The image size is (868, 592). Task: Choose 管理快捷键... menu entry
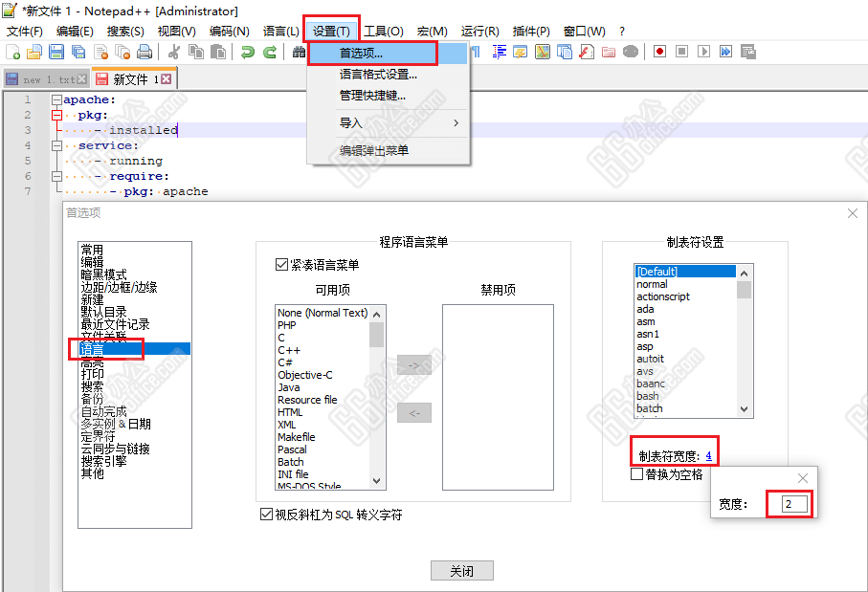coord(388,96)
